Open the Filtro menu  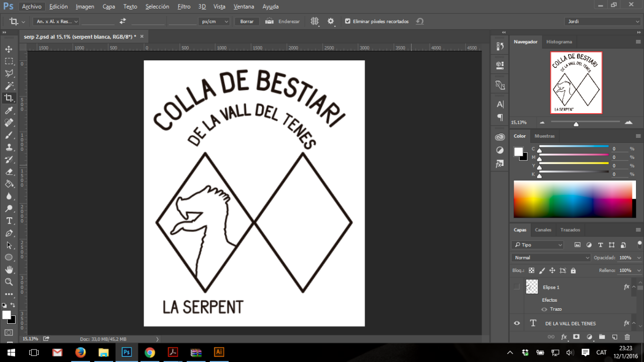point(184,7)
